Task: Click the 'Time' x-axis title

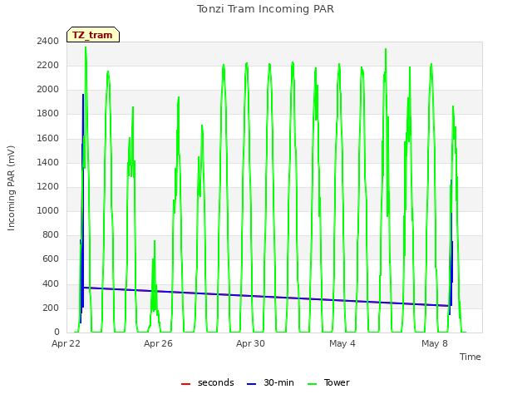Action: click(x=470, y=357)
